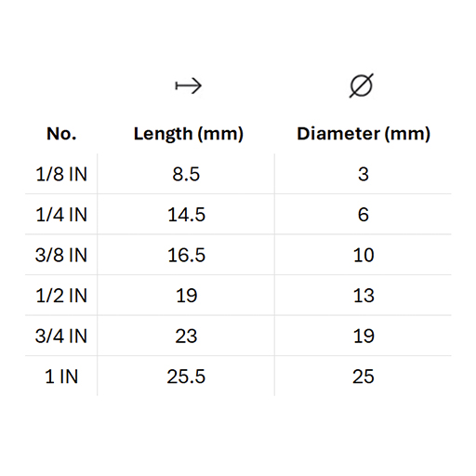
Task: Select the 8.5 length cell
Action: (186, 174)
